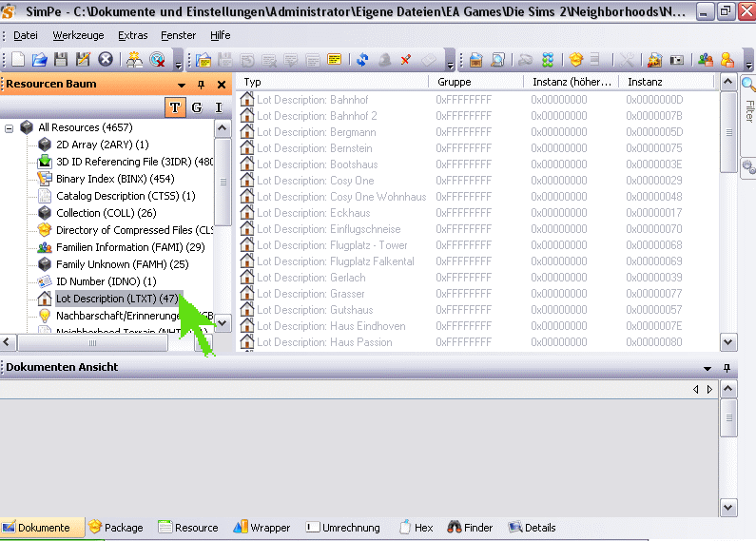
Task: Click the red pin delete icon
Action: (x=405, y=59)
